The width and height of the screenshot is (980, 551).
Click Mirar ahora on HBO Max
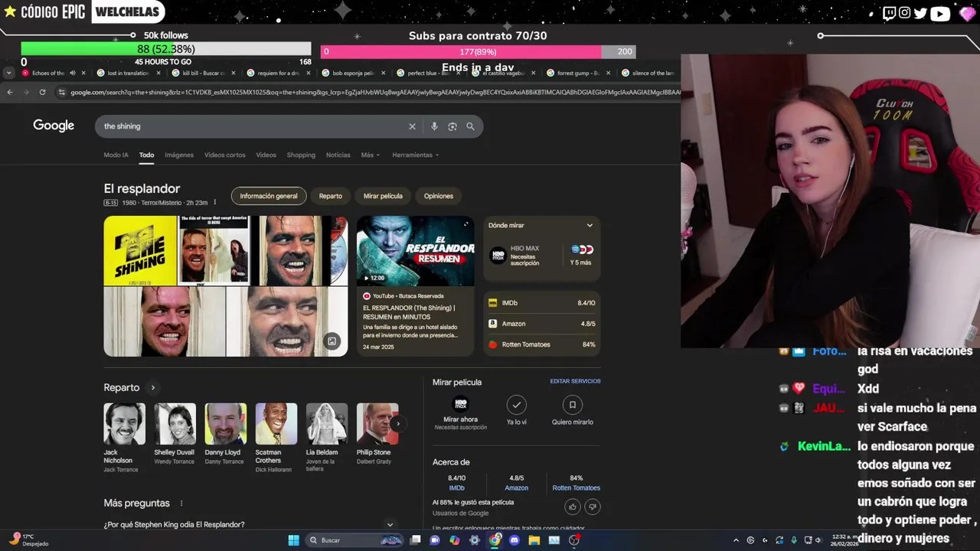coord(461,413)
